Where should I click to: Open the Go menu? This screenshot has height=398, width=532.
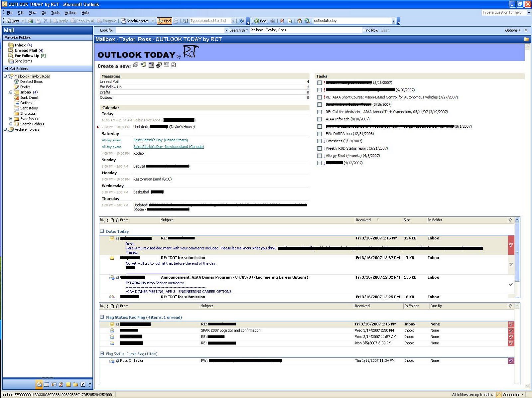pos(44,13)
